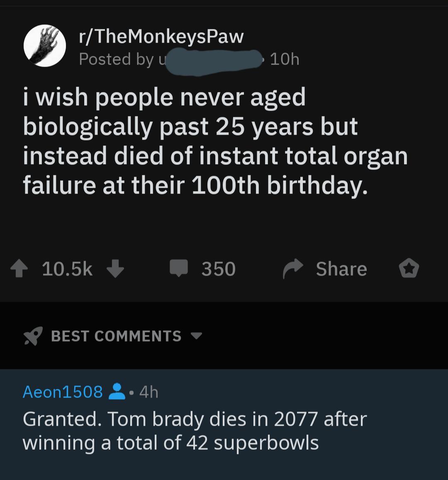This screenshot has width=448, height=480.
Task: Expand the Best Comments sort arrow
Action: 197,336
